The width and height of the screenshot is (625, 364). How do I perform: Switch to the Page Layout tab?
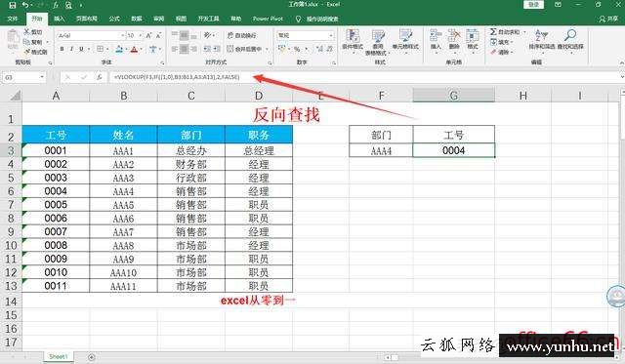click(x=87, y=19)
